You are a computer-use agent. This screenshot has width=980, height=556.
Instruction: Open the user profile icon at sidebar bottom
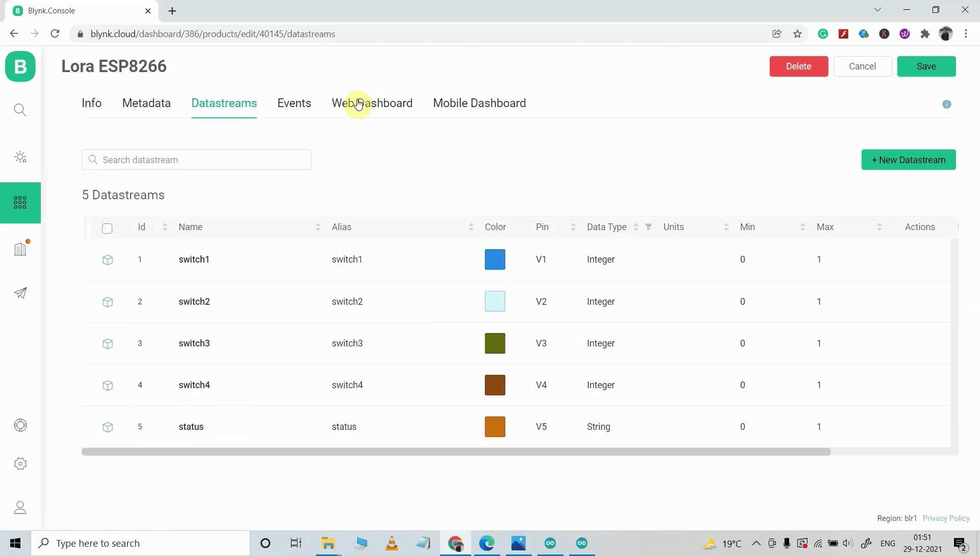pyautogui.click(x=20, y=507)
